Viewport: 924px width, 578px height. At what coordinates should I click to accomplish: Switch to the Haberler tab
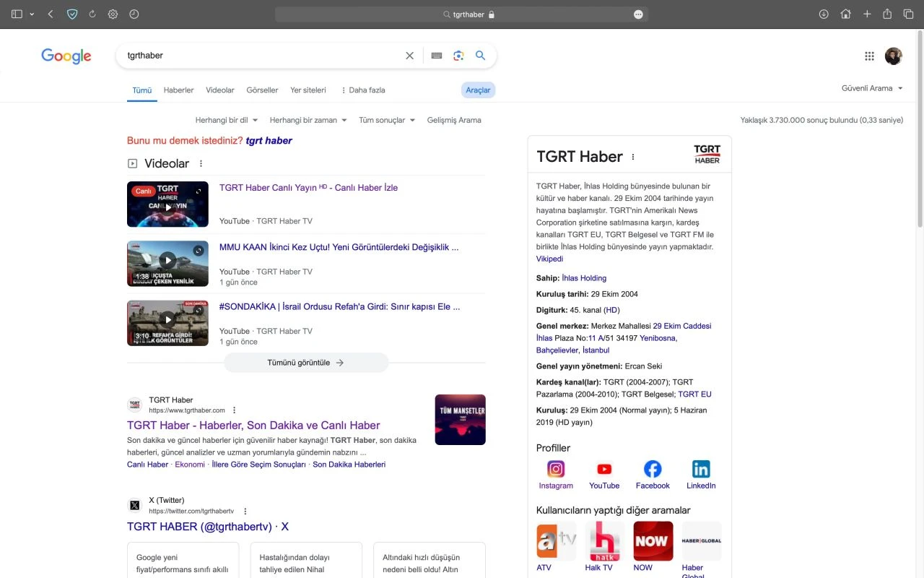tap(178, 90)
